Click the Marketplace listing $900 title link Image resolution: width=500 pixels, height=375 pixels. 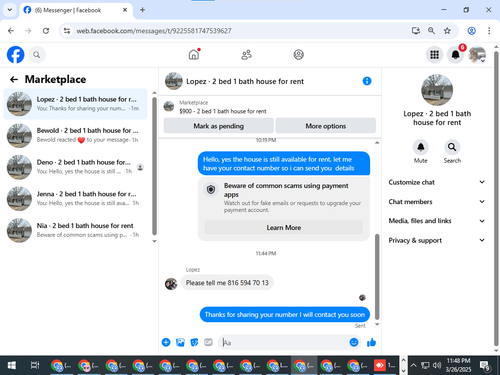(223, 111)
